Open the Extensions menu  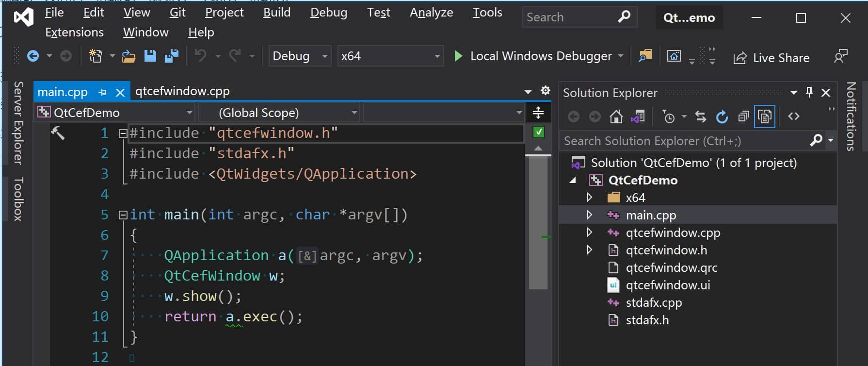[74, 33]
